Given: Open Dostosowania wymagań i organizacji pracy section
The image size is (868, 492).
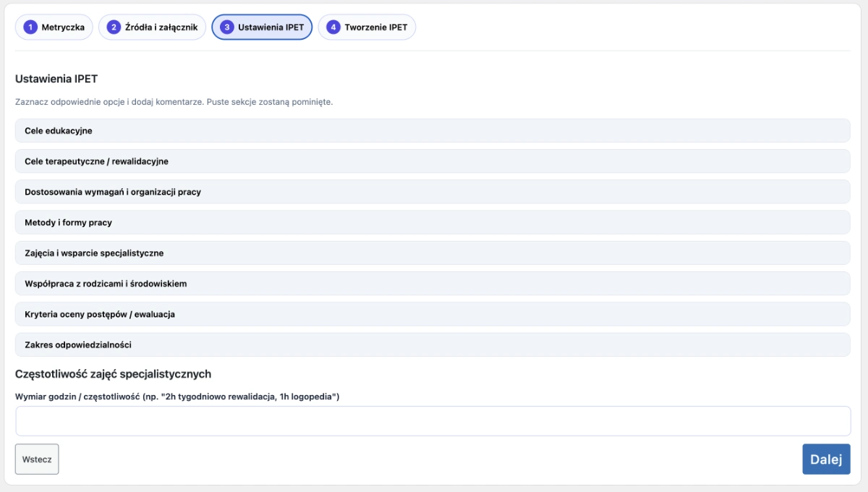Looking at the screenshot, I should 433,192.
